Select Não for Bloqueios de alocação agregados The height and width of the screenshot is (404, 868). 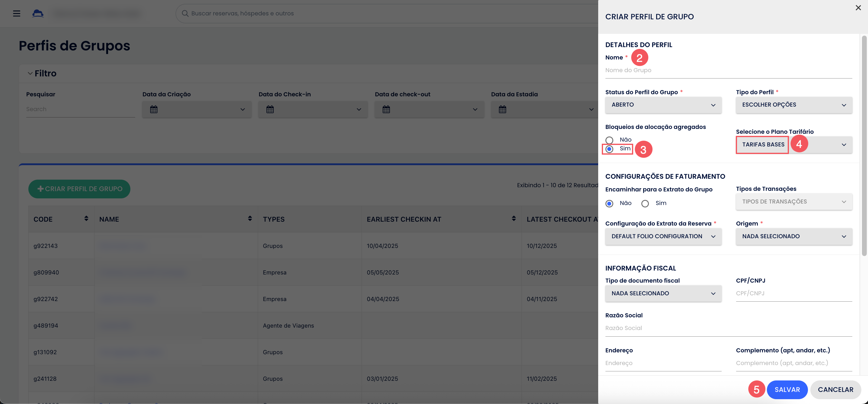(x=609, y=140)
